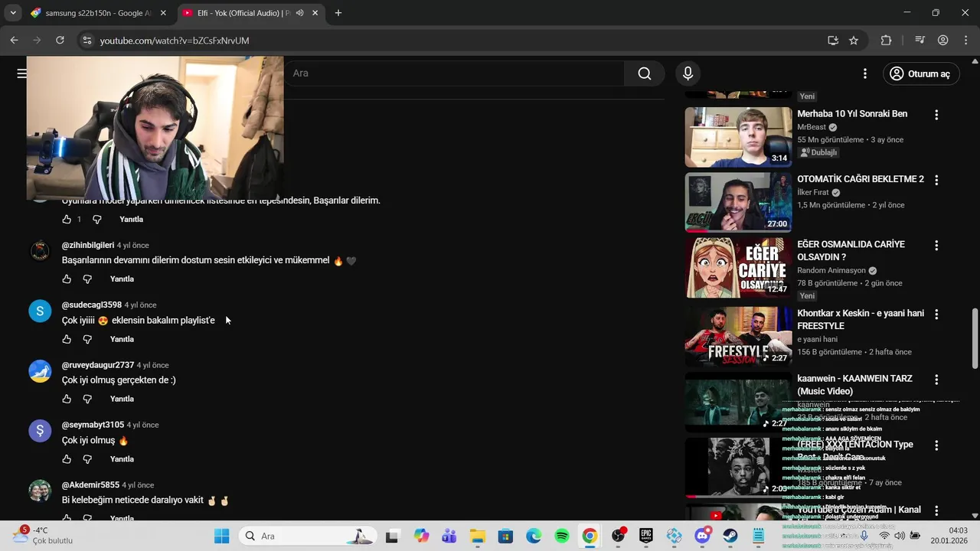Open the İlker Fırat channel name link
980x551 pixels.
point(813,193)
